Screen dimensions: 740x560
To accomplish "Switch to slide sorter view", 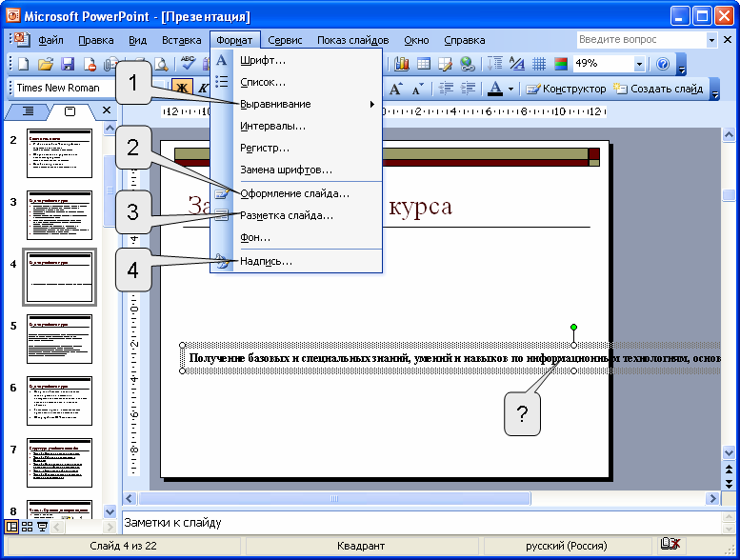I will coord(27,527).
